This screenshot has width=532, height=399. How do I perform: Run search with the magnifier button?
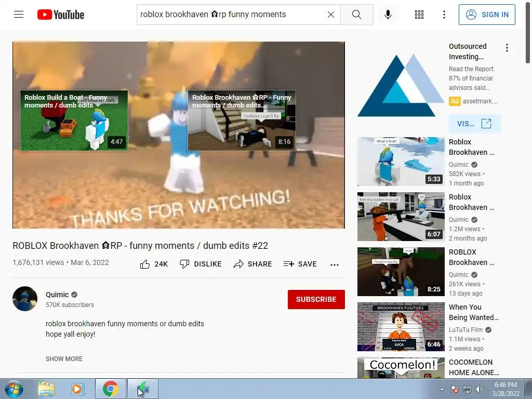click(x=356, y=15)
